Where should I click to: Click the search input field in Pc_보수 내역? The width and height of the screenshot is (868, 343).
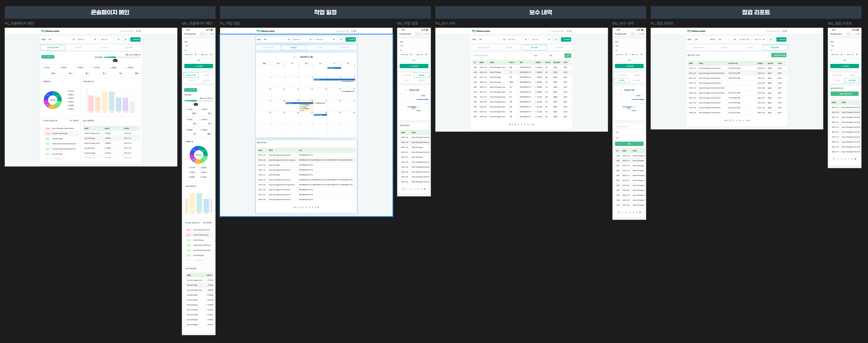tap(502, 55)
